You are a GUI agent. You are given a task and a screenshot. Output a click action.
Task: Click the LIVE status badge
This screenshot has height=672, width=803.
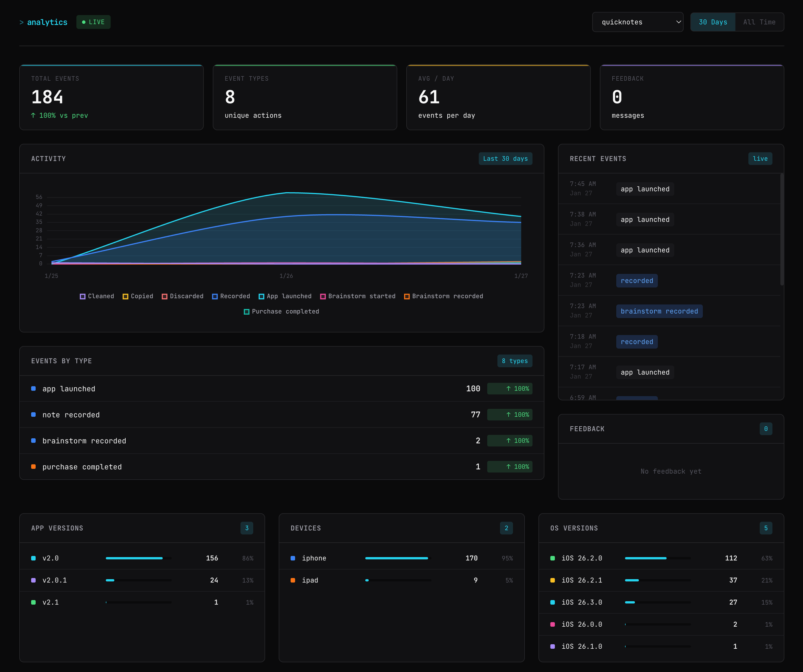pos(93,22)
